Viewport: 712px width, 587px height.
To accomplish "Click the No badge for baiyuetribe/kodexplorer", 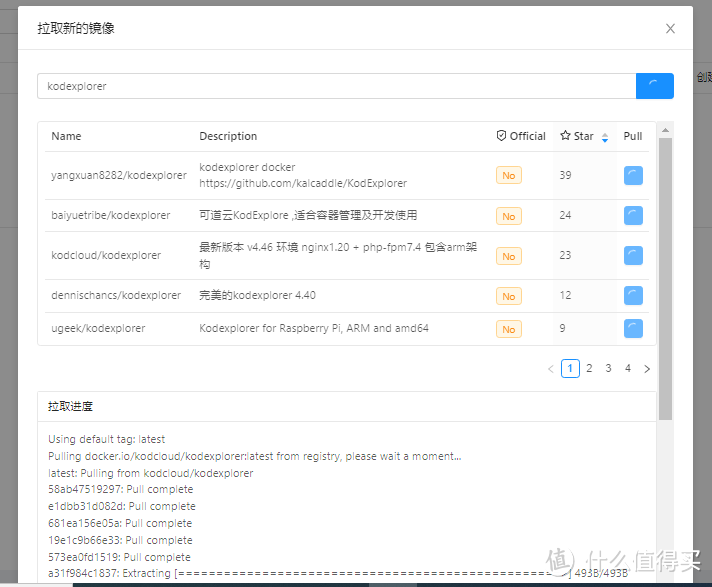I will point(509,217).
